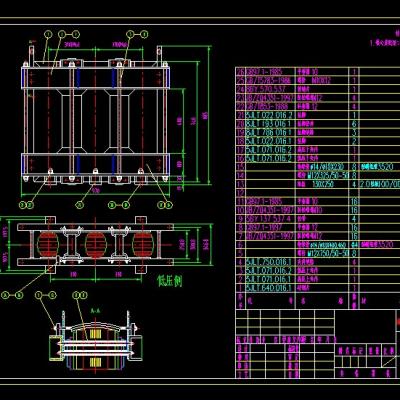The width and height of the screenshot is (400, 400).
Task: Select the code 5JLT.022.016.2 in row 21
Action: [269, 115]
